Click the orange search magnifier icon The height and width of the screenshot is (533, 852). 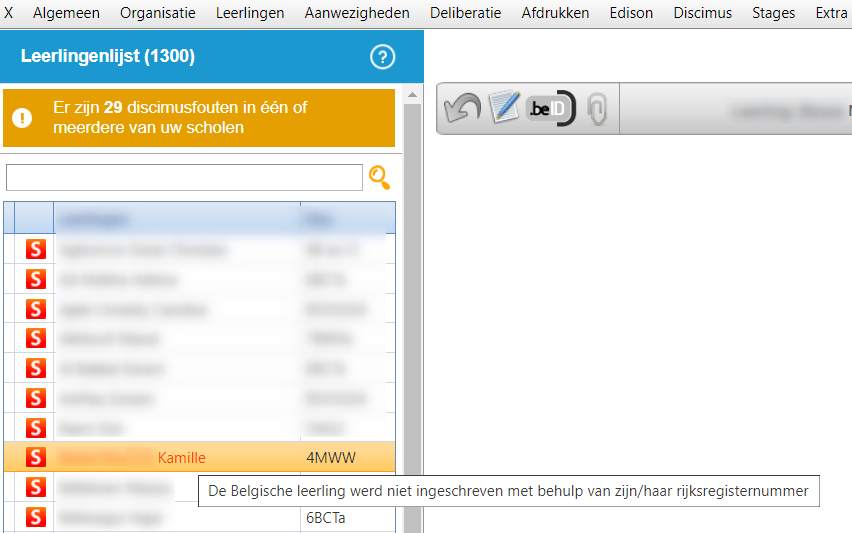click(x=380, y=178)
